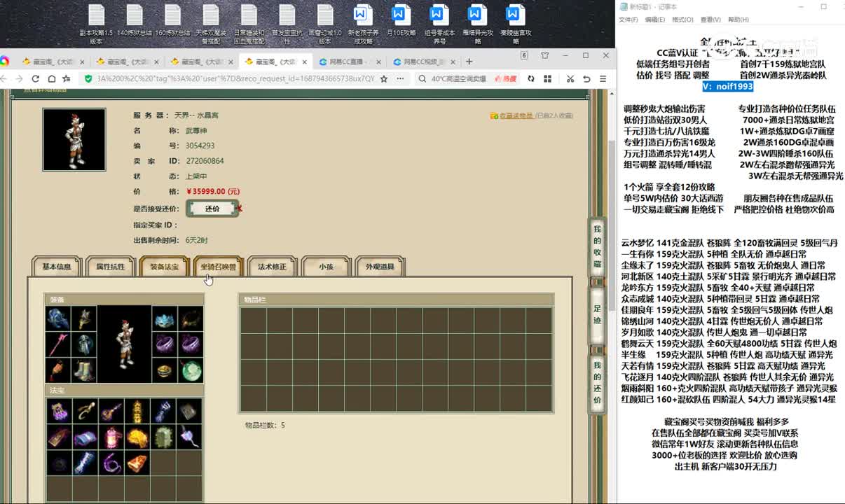Click the browser forward arrow

tap(20, 79)
